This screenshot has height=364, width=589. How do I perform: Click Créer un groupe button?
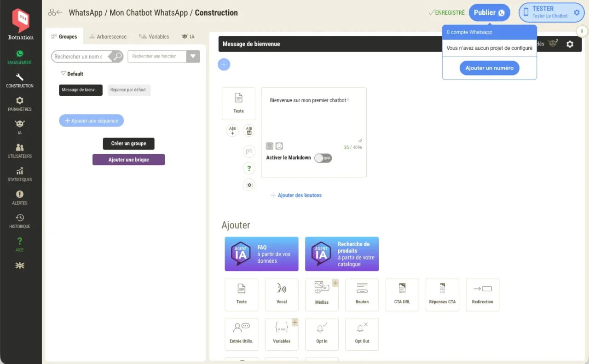129,144
